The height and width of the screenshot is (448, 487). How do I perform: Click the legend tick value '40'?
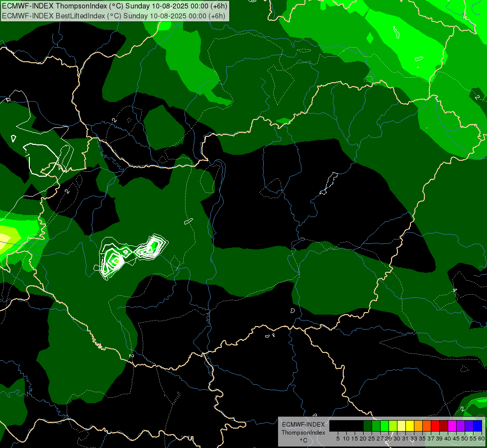[x=448, y=439]
